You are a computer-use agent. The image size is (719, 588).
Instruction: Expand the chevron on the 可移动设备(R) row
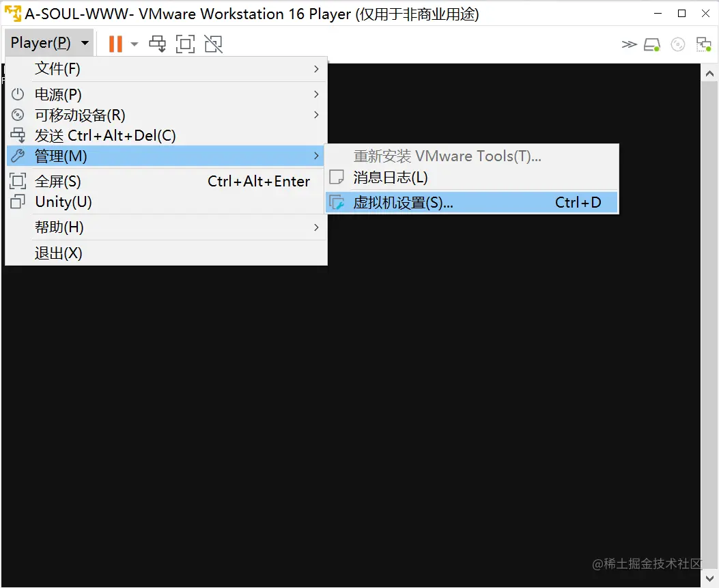pos(316,115)
